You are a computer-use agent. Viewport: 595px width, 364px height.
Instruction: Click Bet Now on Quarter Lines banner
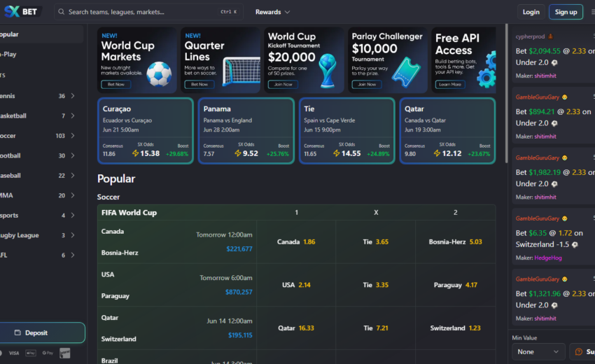pos(199,84)
